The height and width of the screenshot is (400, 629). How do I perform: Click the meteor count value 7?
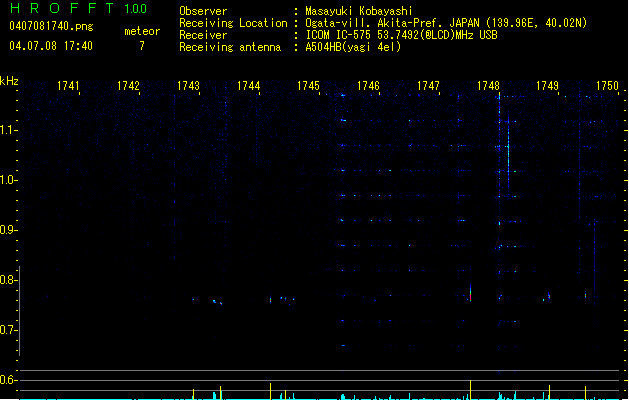[142, 46]
